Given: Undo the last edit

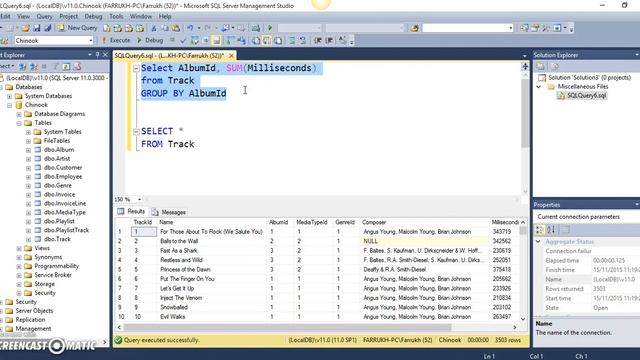Looking at the screenshot, I should coord(190,28).
